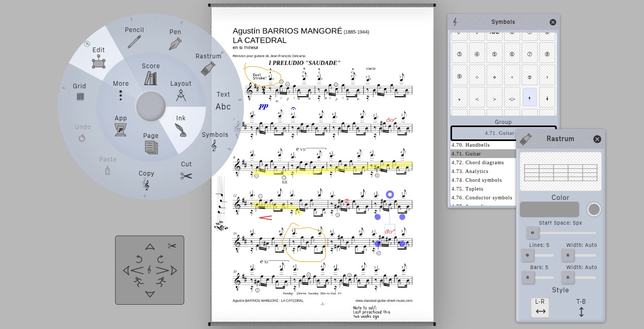The image size is (644, 329).
Task: Toggle the Grid option in radial menu
Action: [79, 92]
